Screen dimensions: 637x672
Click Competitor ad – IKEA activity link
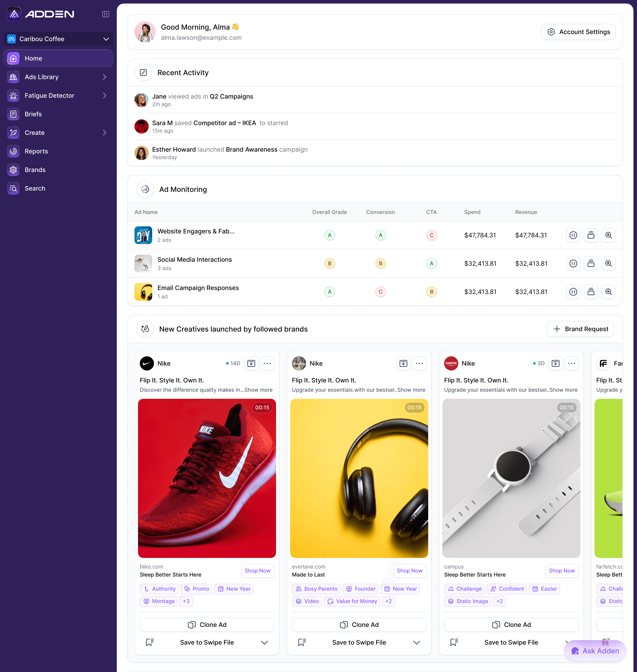[x=224, y=123]
